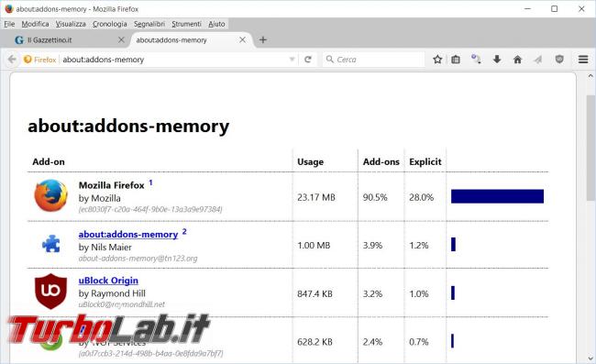Open the Aiuto menu
The width and height of the screenshot is (596, 364).
click(x=216, y=24)
